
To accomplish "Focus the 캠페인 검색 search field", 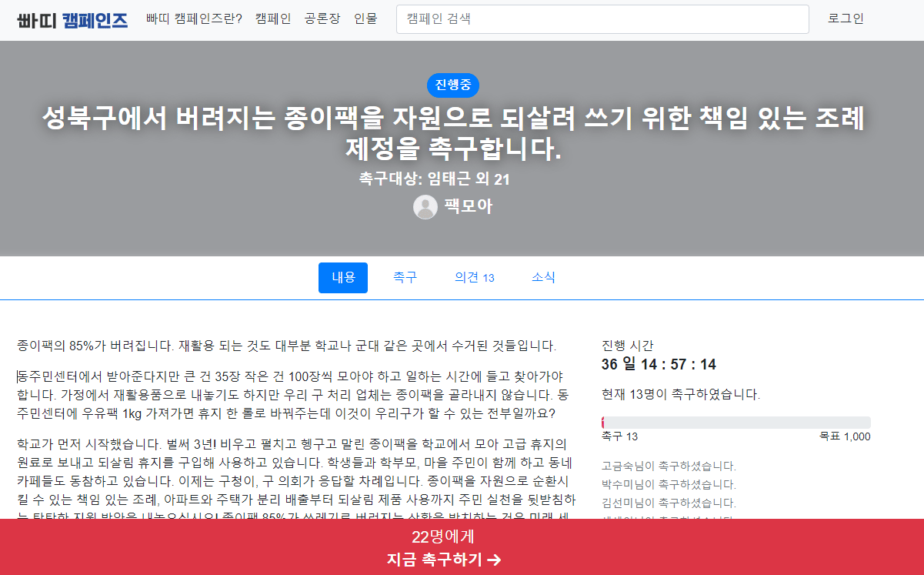I will (x=602, y=19).
